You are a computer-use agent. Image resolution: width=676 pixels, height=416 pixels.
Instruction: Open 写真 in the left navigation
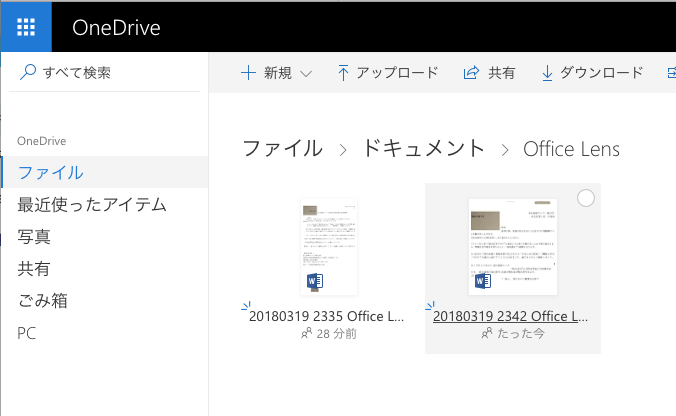[34, 236]
